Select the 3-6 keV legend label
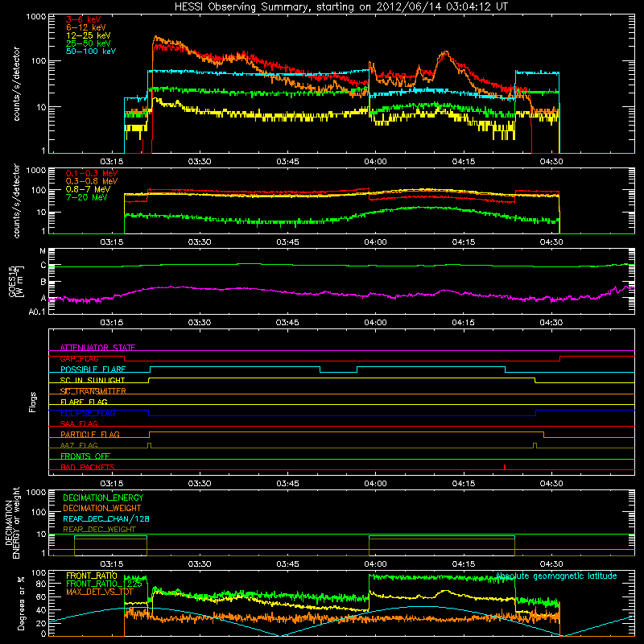The width and height of the screenshot is (644, 644). pos(83,19)
